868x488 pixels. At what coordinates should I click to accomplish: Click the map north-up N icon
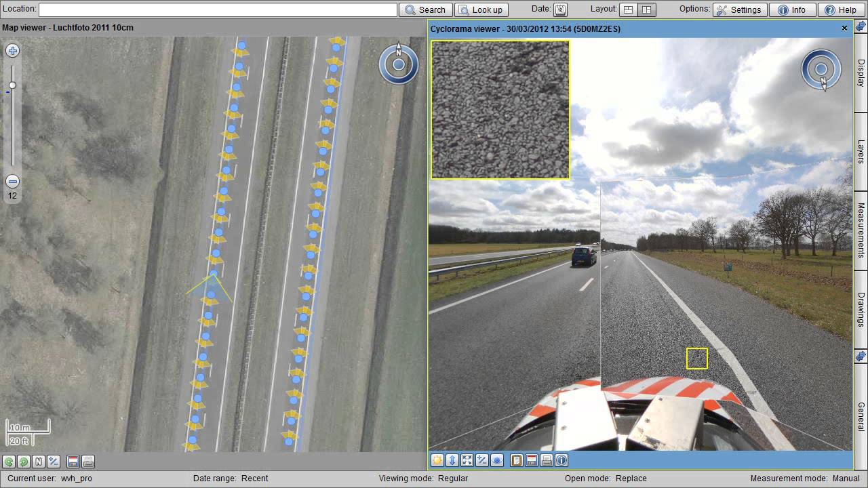[x=39, y=462]
